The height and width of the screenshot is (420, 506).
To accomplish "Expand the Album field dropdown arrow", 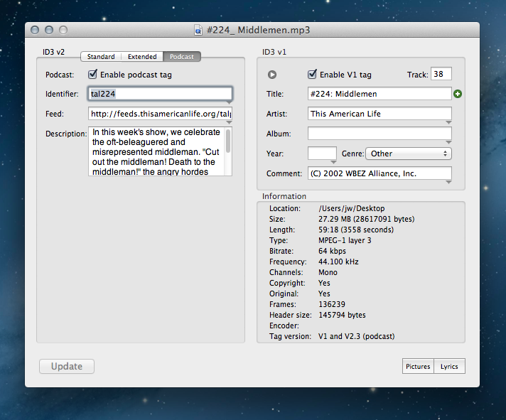I will tap(448, 142).
